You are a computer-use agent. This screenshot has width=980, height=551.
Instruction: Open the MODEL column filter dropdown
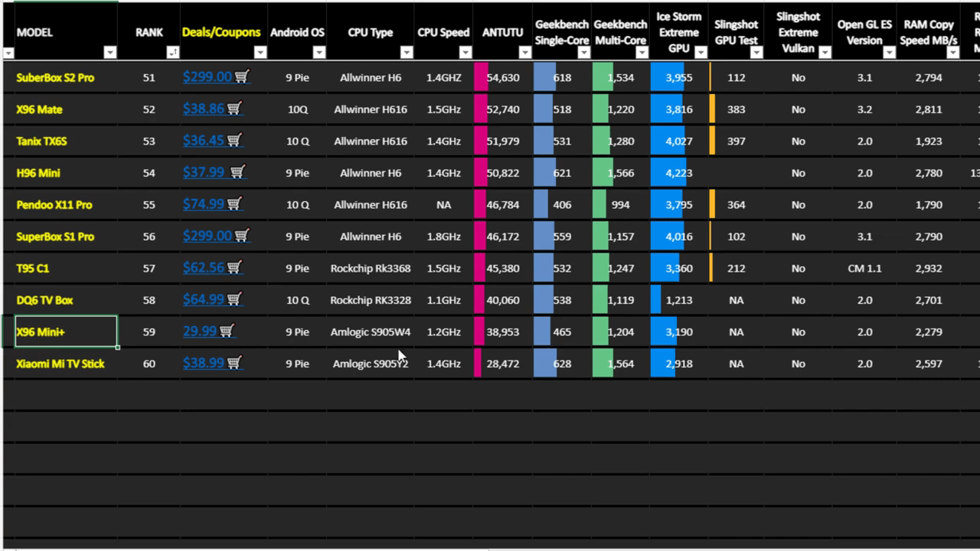[109, 53]
